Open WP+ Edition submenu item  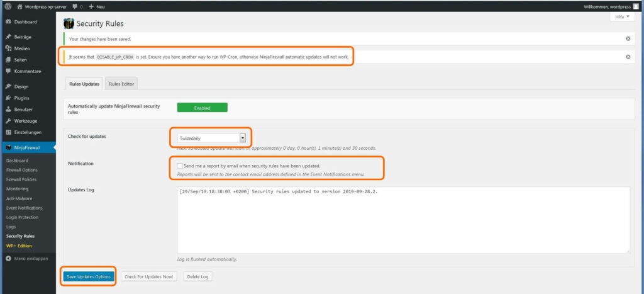click(19, 246)
